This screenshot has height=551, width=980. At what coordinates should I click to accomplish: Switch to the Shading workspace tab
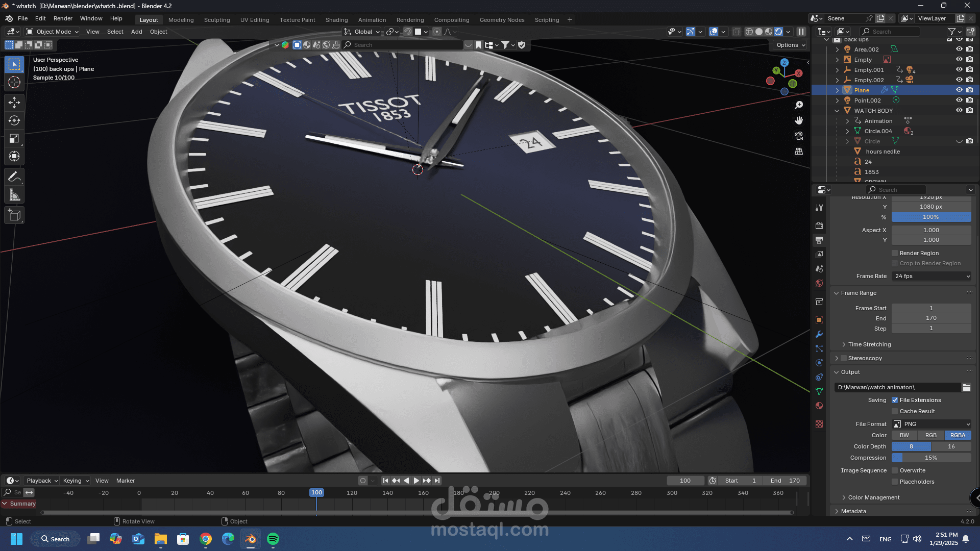(336, 20)
